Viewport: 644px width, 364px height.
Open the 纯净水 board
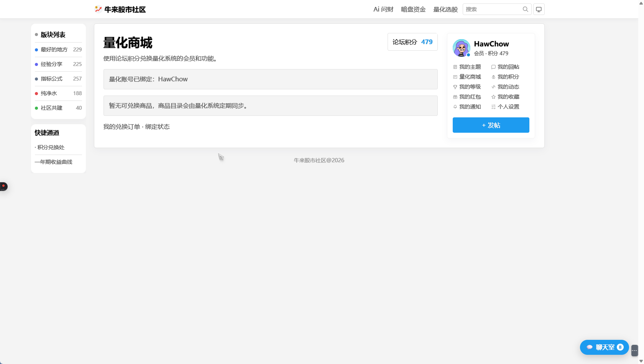(x=58, y=93)
